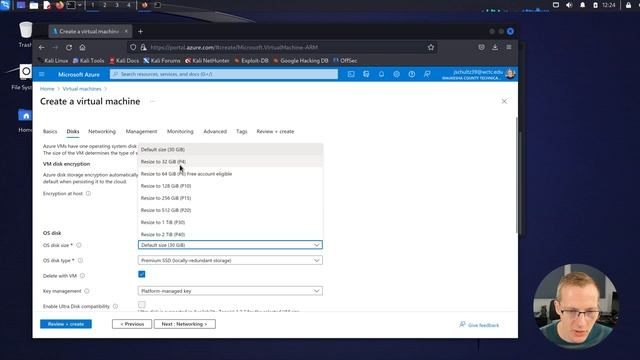
Task: Open Firefox Pocket/account shield icon in toolbar
Action: [x=482, y=47]
